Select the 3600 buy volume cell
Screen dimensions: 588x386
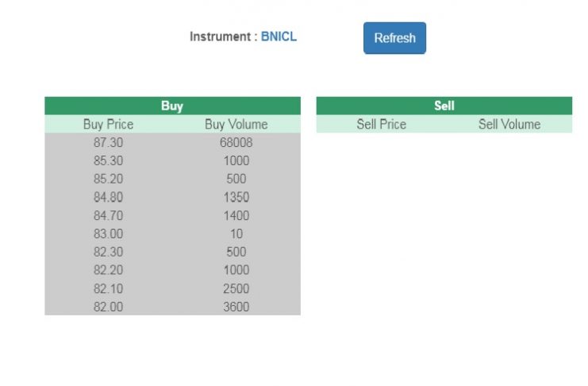pos(236,307)
